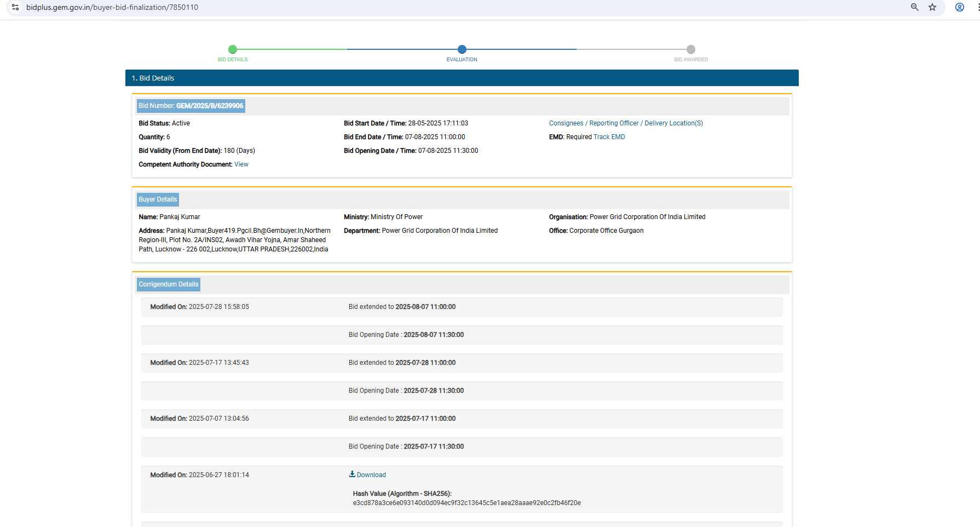
Task: Click EMD: Required text
Action: click(570, 137)
